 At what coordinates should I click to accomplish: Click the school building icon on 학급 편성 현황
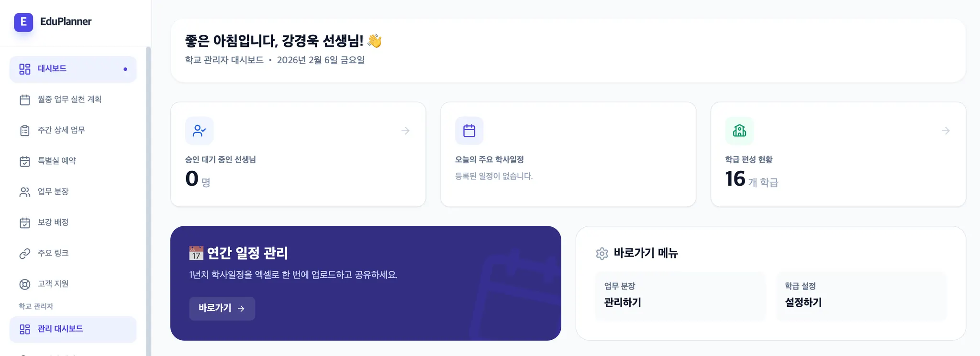pyautogui.click(x=739, y=131)
